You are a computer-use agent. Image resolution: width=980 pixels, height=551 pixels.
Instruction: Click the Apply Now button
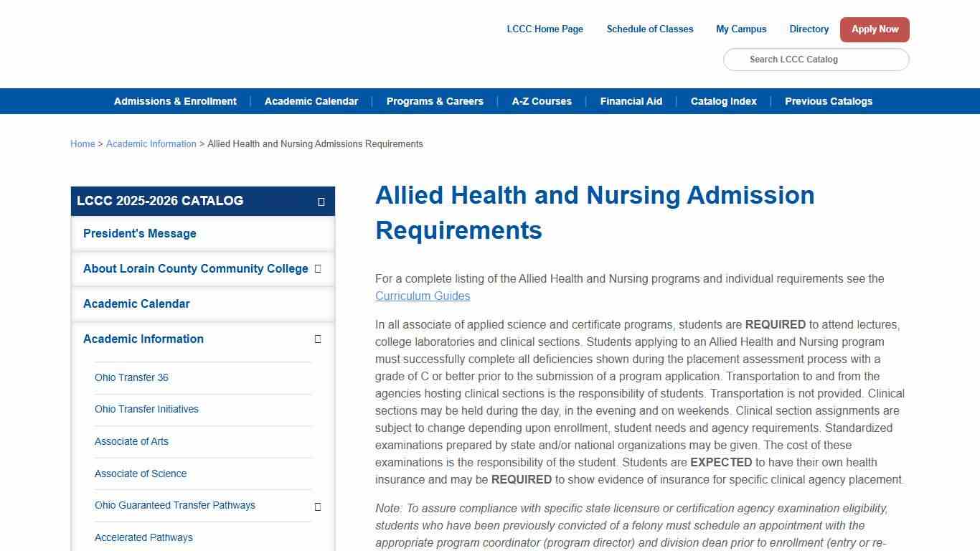pyautogui.click(x=875, y=29)
